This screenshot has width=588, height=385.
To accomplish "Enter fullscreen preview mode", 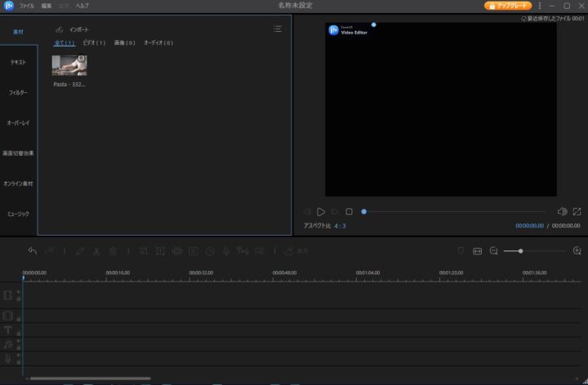I will click(577, 211).
